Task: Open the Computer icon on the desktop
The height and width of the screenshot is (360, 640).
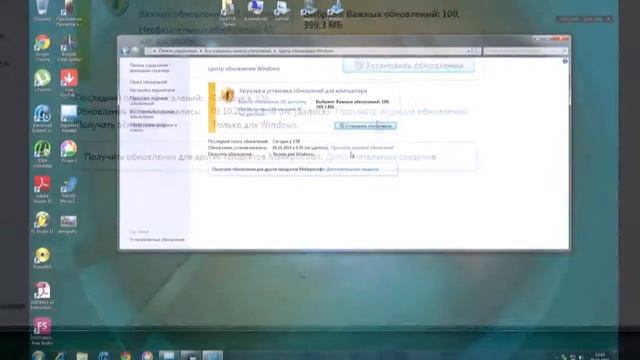Action: [255, 10]
